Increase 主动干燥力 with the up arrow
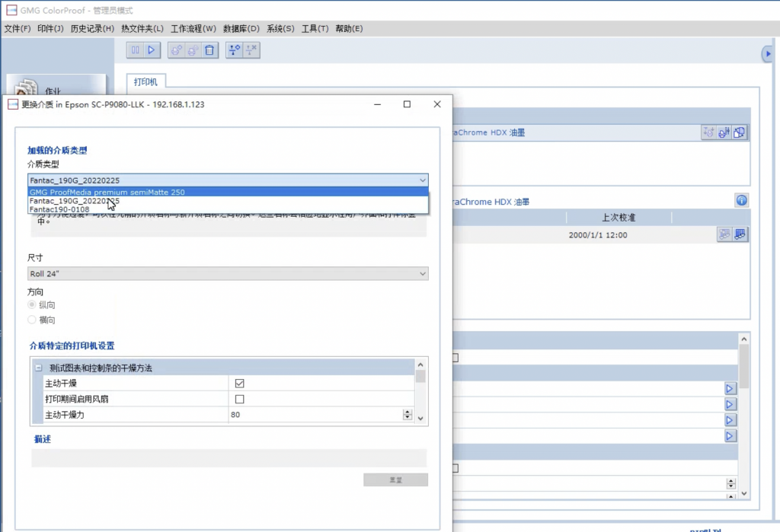Image resolution: width=780 pixels, height=532 pixels. point(408,412)
